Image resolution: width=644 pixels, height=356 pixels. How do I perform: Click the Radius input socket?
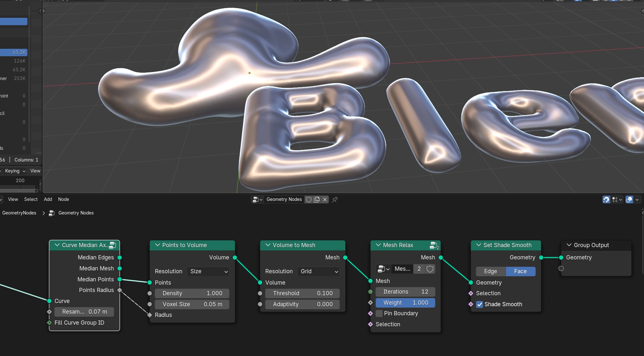click(150, 315)
